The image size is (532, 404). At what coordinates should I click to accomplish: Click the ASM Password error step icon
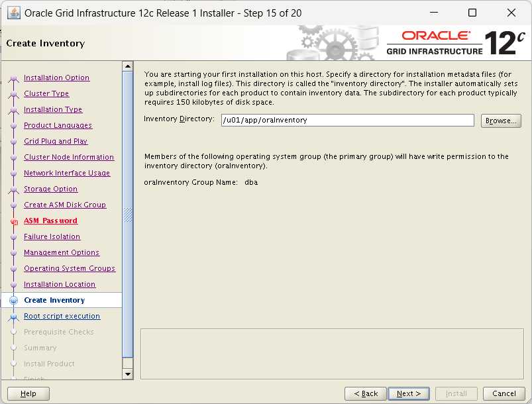[14, 222]
